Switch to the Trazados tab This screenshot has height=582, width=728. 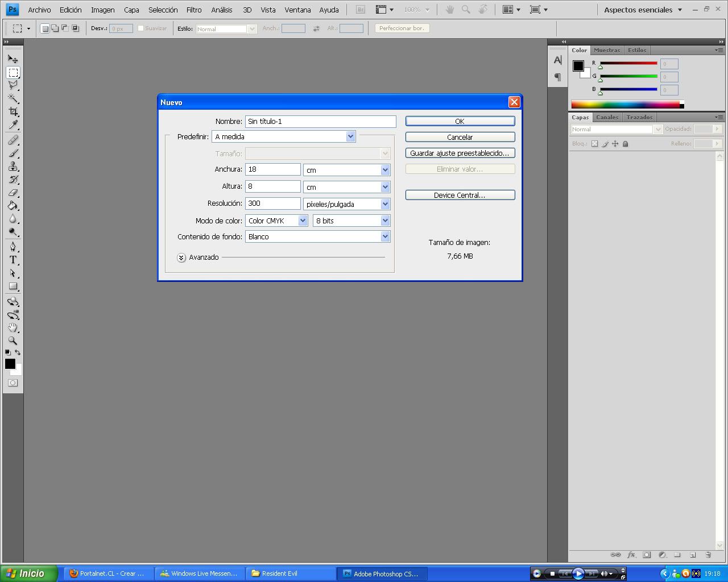pyautogui.click(x=639, y=117)
